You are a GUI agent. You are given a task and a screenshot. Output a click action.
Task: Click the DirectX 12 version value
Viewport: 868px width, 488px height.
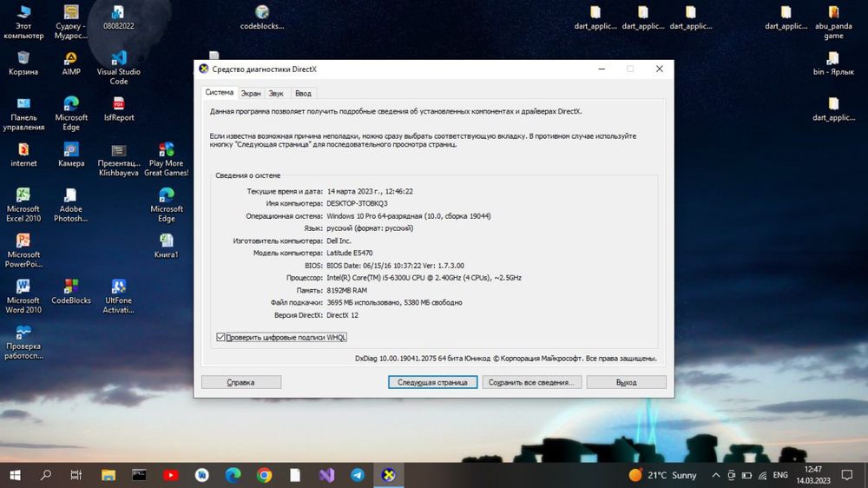point(342,315)
